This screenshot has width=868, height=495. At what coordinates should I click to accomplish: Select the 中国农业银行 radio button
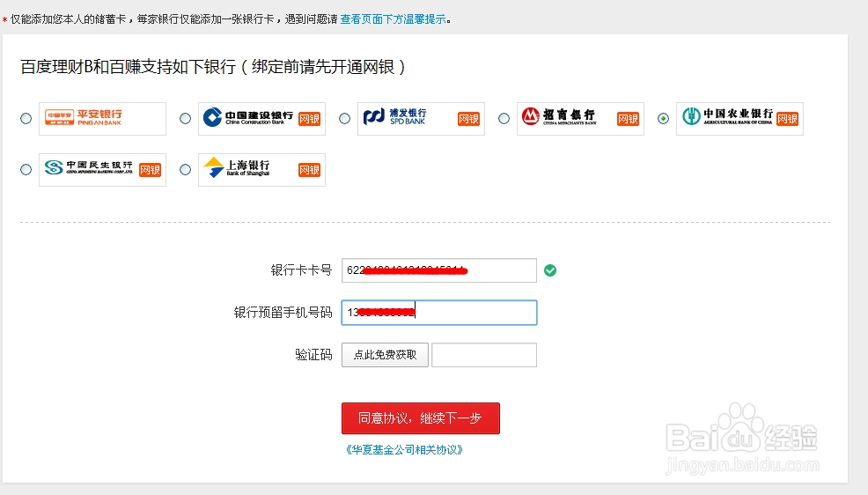663,119
